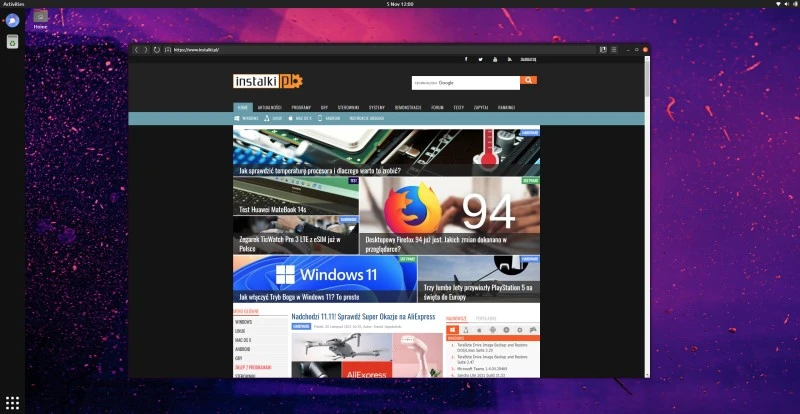
Task: Select Apple icon in newest downloads widget
Action: (x=479, y=330)
